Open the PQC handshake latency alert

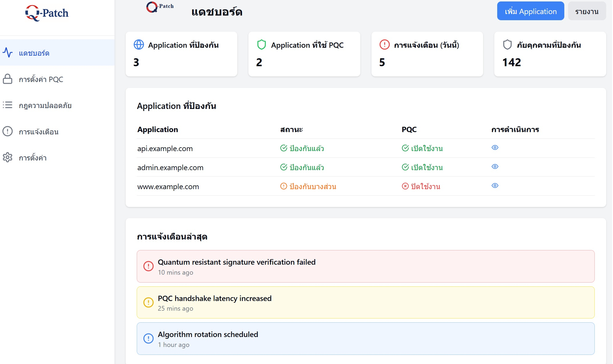tap(365, 302)
